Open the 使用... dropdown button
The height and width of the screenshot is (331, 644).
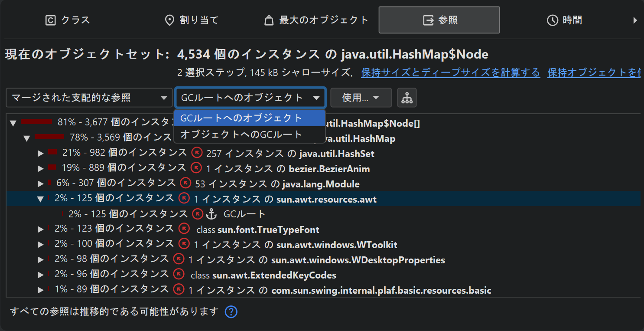click(x=361, y=98)
